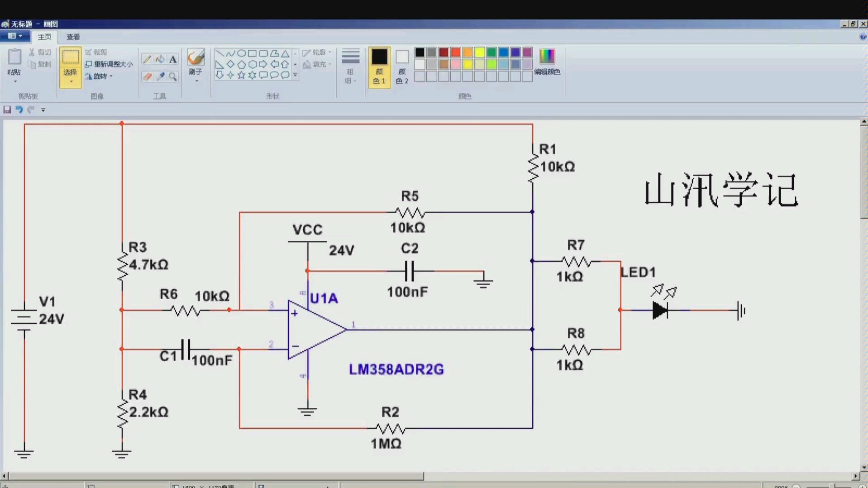This screenshot has width=868, height=488.
Task: Click the Undo arrow
Action: [19, 110]
